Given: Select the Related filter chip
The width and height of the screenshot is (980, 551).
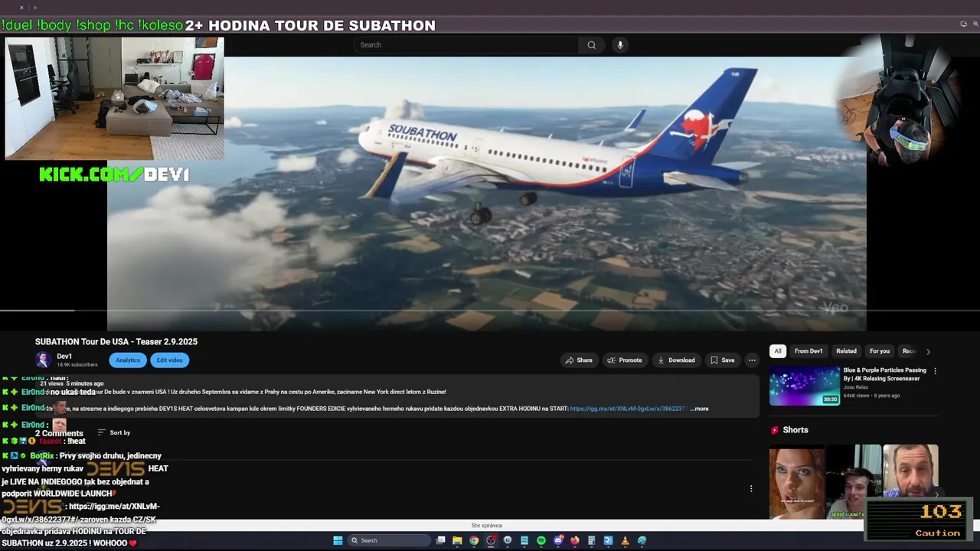Looking at the screenshot, I should pyautogui.click(x=846, y=351).
